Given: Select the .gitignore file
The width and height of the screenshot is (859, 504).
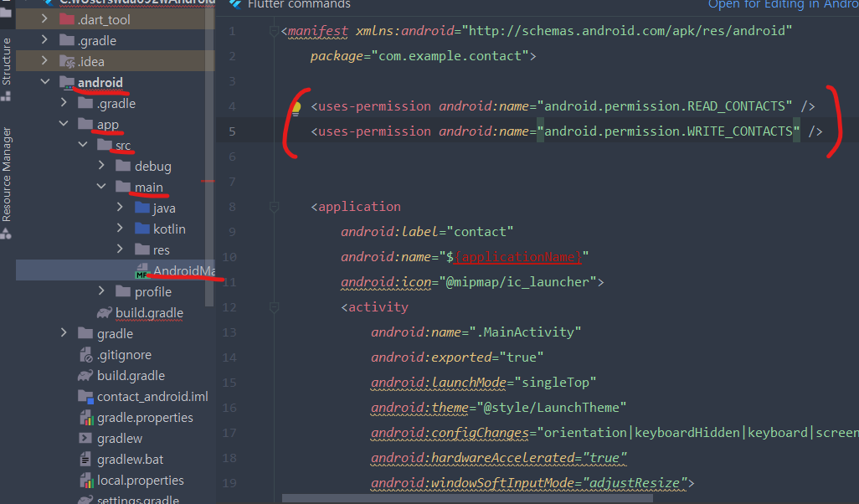Looking at the screenshot, I should click(x=124, y=354).
